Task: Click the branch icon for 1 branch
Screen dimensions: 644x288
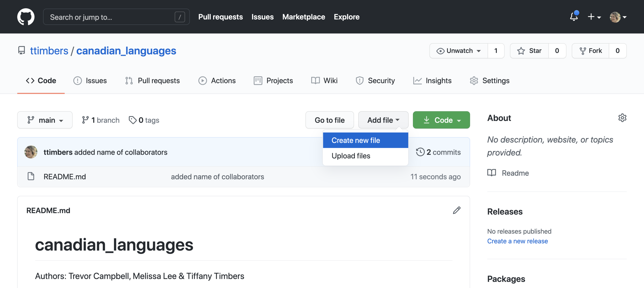Action: click(x=85, y=120)
